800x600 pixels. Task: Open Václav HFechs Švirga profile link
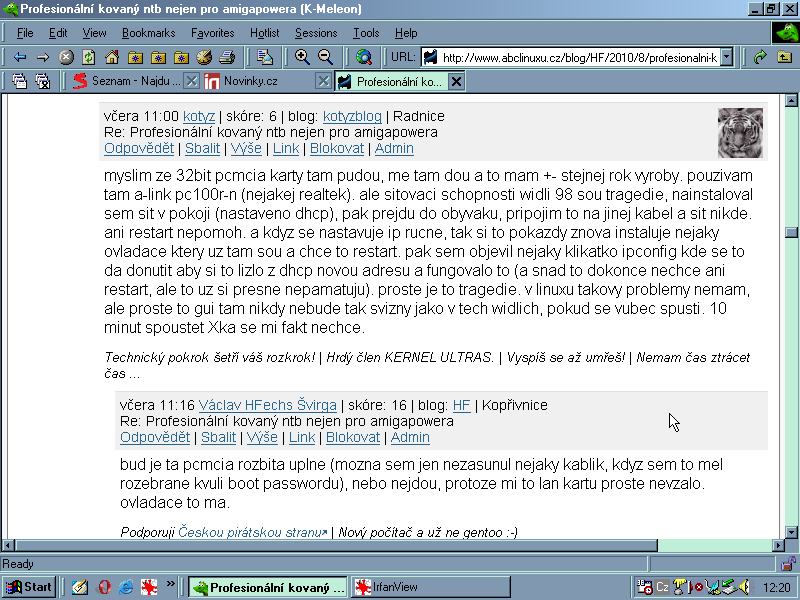pyautogui.click(x=268, y=405)
